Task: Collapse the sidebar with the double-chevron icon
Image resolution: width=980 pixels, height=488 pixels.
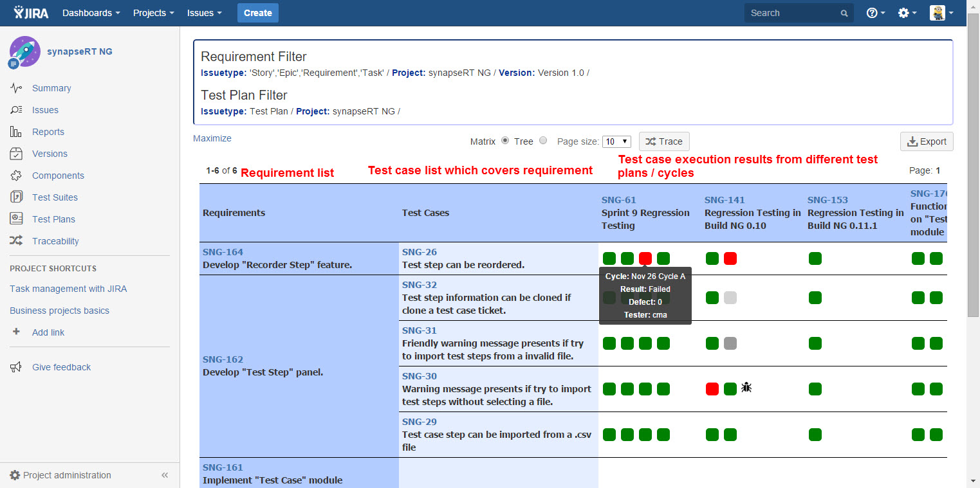Action: (165, 475)
